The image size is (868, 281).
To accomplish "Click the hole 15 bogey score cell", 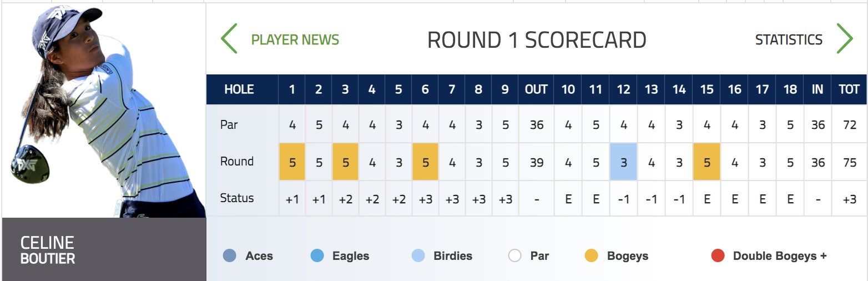I will [x=706, y=162].
